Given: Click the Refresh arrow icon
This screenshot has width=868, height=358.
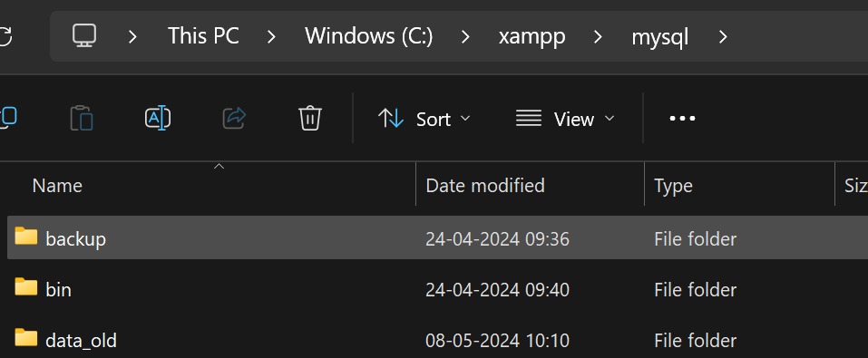Looking at the screenshot, I should tap(5, 36).
